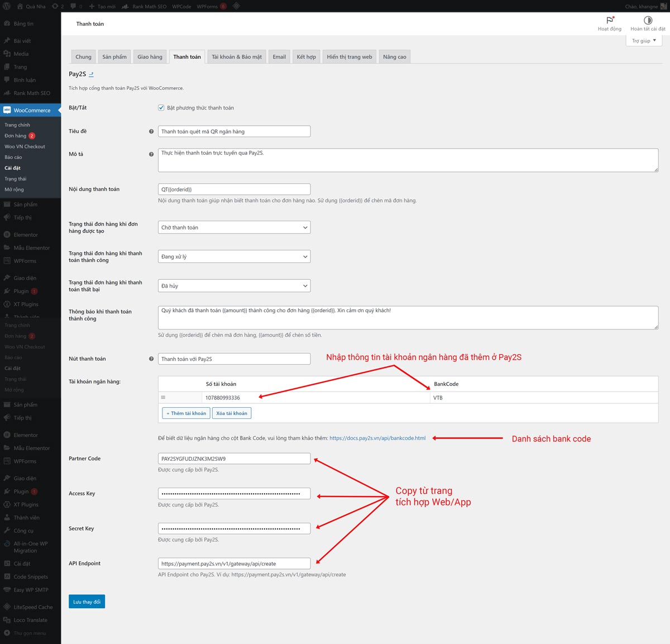
Task: Click the Nội dung thanh toán field
Action: coord(234,189)
